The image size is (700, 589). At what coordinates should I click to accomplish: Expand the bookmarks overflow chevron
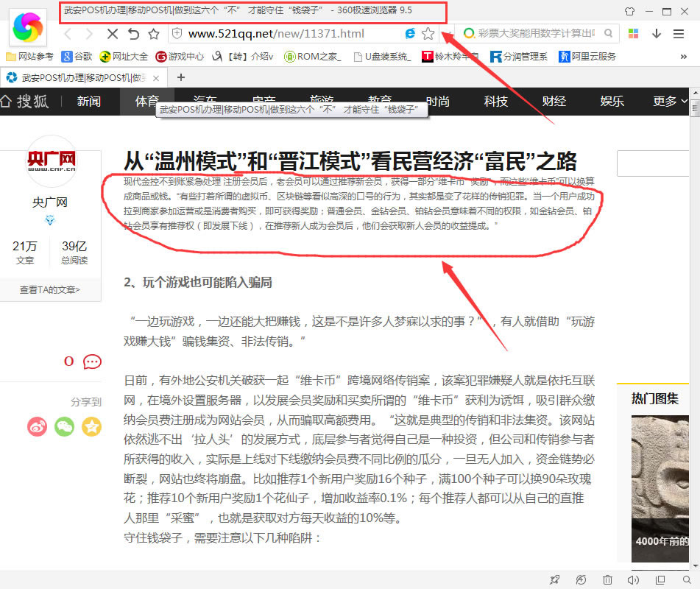click(x=684, y=56)
